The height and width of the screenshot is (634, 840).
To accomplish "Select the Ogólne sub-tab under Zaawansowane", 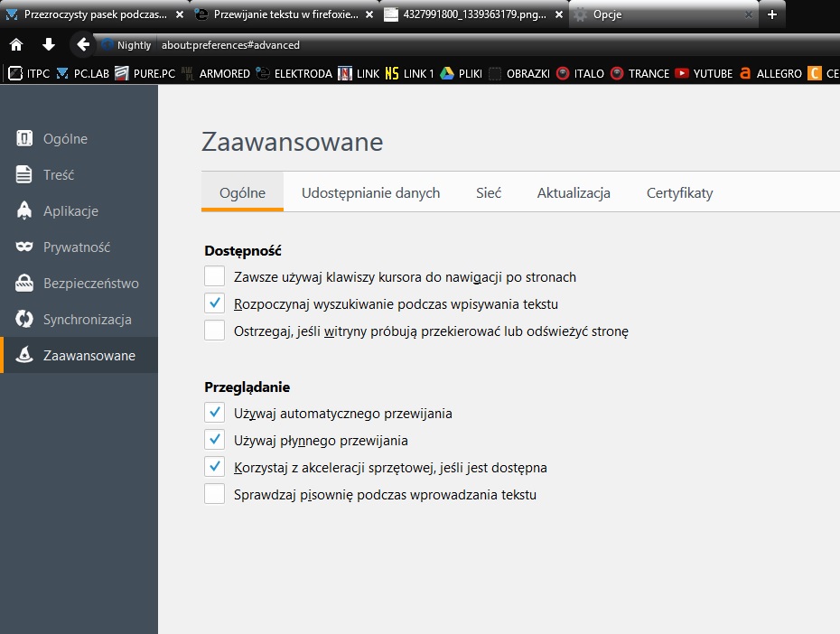I will 242,192.
